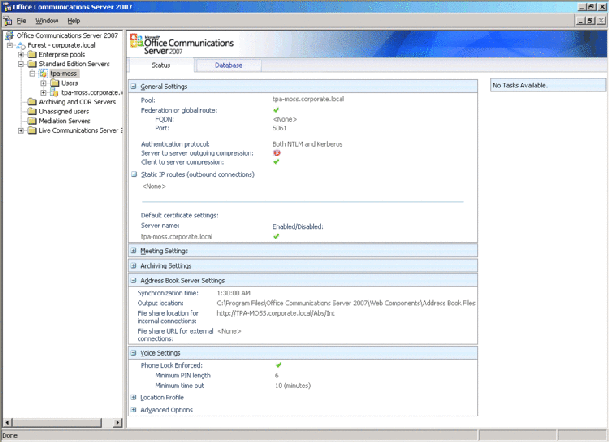Click the 10 (minutes) time out value

(293, 386)
